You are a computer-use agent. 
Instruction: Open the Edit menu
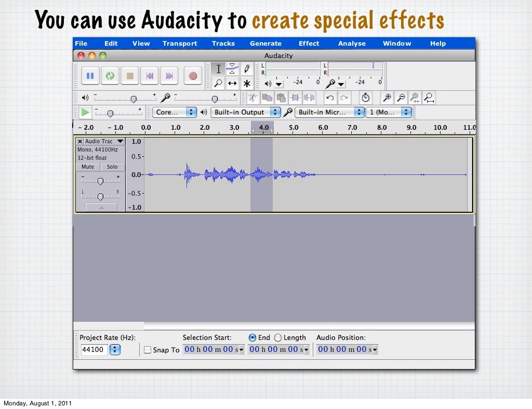tap(111, 44)
